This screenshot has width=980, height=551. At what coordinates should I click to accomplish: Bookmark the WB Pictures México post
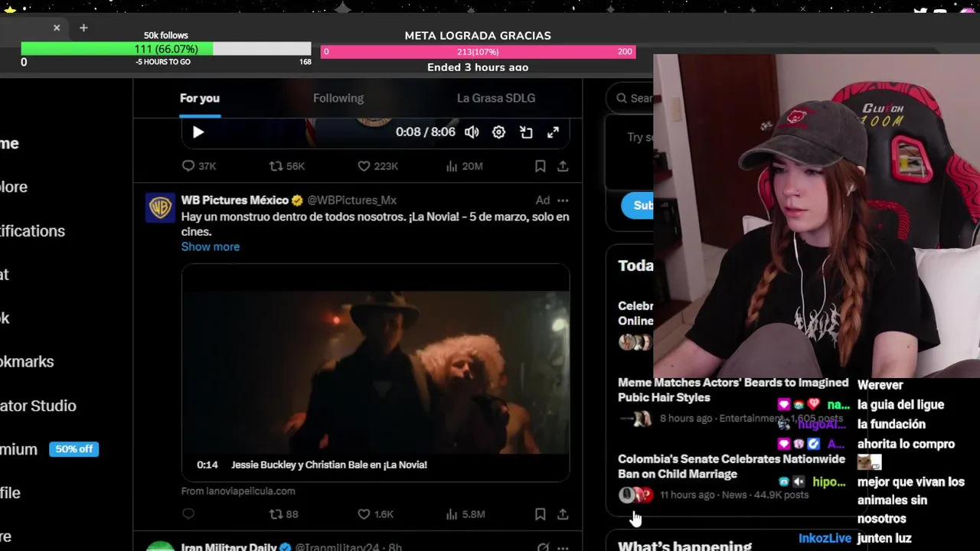(x=540, y=514)
